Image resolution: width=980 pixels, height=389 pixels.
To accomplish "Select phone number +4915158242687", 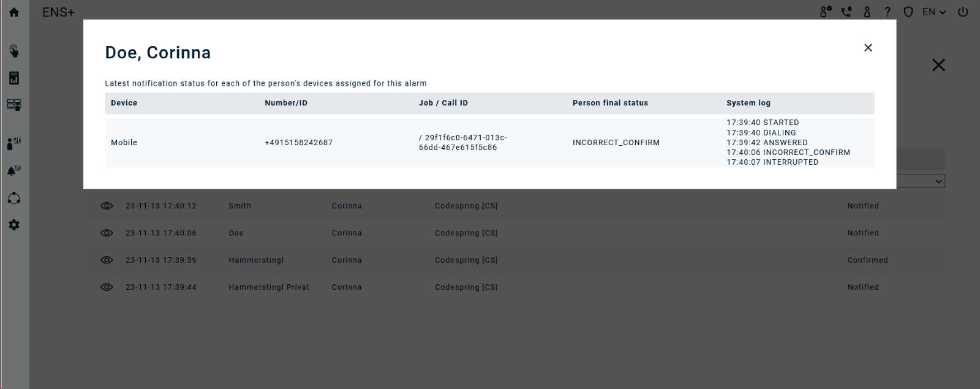I will 299,142.
